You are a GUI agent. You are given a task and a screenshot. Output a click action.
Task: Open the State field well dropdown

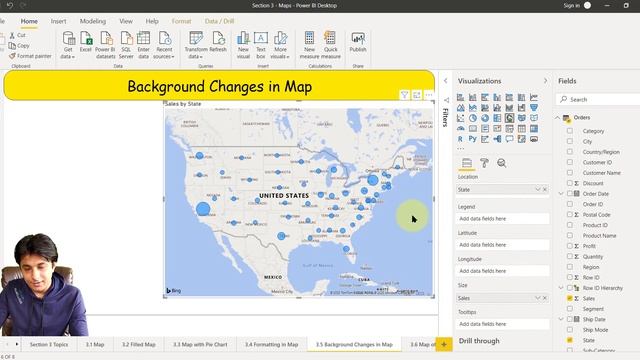point(538,189)
